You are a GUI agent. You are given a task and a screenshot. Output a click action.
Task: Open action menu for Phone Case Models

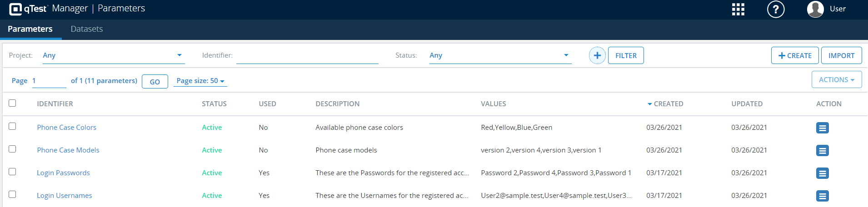(822, 151)
